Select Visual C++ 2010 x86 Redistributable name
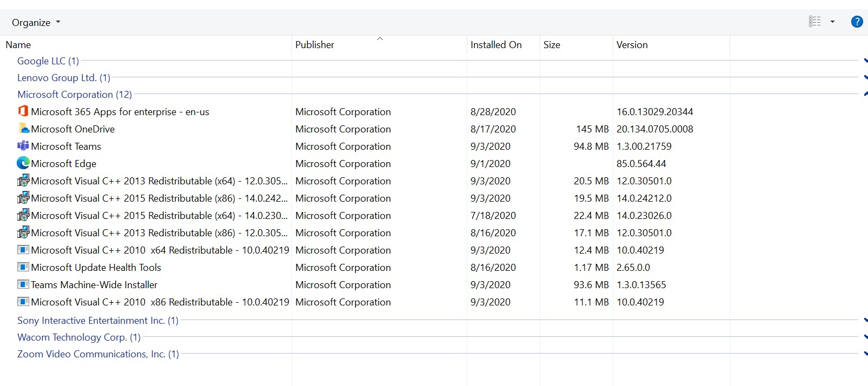 tap(160, 302)
